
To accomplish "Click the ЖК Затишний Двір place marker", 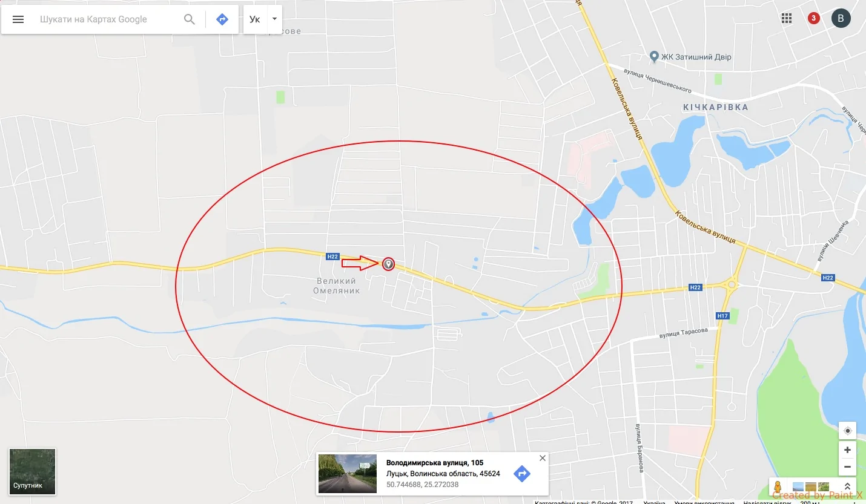I will point(654,56).
